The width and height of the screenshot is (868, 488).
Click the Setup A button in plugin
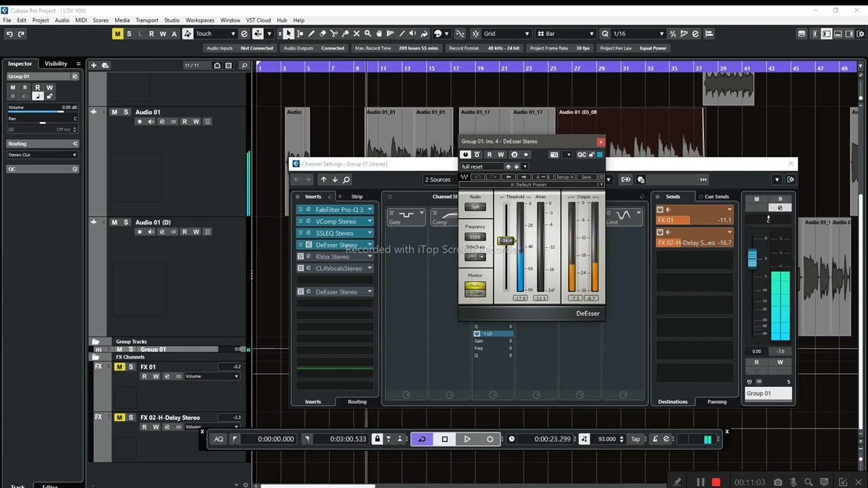point(565,177)
